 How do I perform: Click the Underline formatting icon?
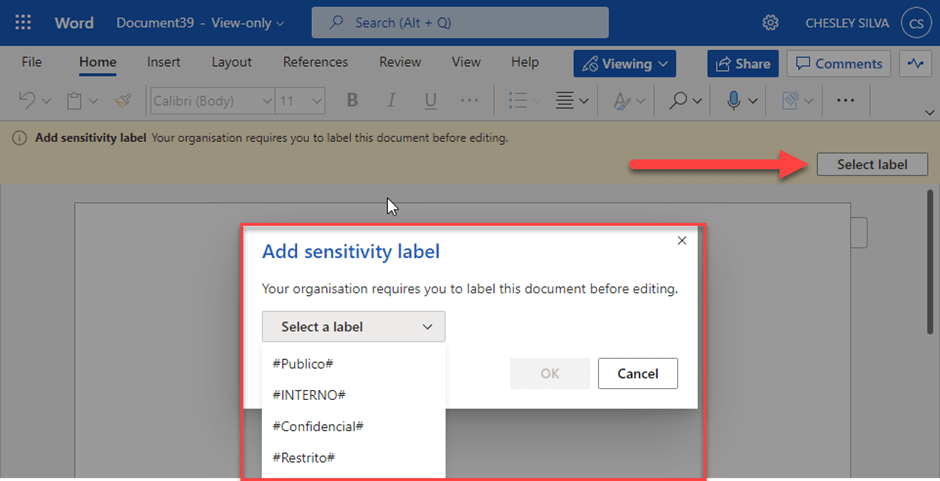[431, 100]
